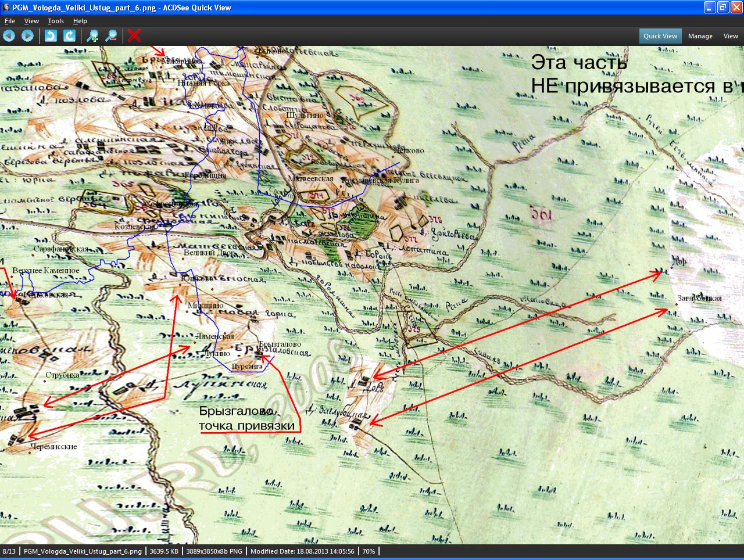Go to the next image
The height and width of the screenshot is (560, 744).
tap(27, 36)
